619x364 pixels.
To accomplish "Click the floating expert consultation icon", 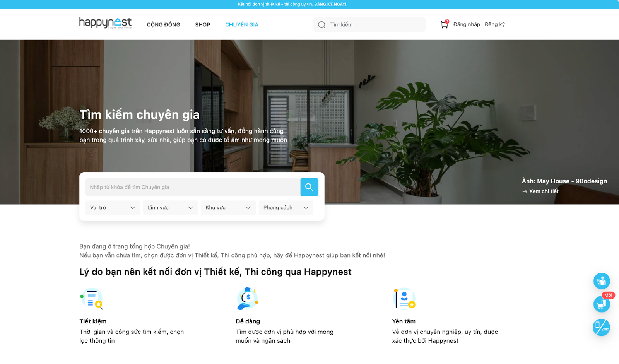I will (x=602, y=281).
